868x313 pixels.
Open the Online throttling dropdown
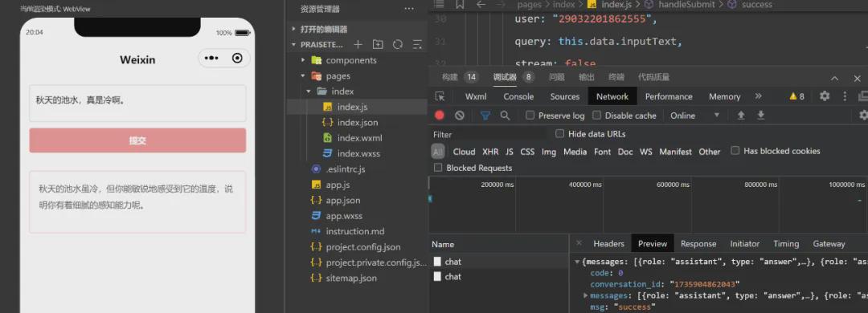tap(694, 116)
